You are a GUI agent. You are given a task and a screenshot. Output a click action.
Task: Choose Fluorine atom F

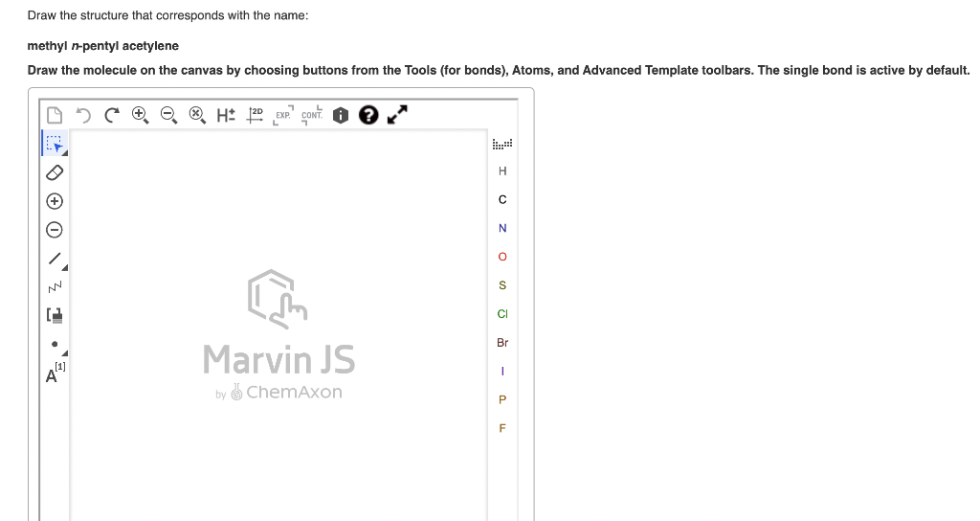502,428
